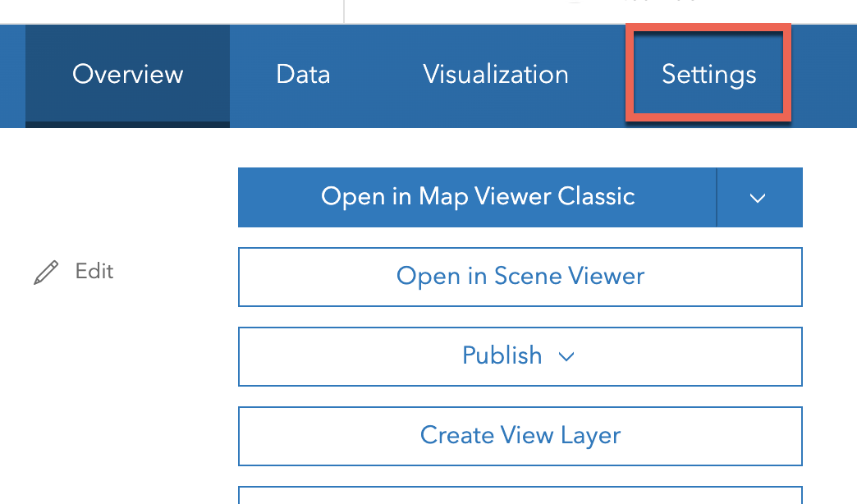Open the Data tab
This screenshot has height=504, width=857.
(x=303, y=75)
